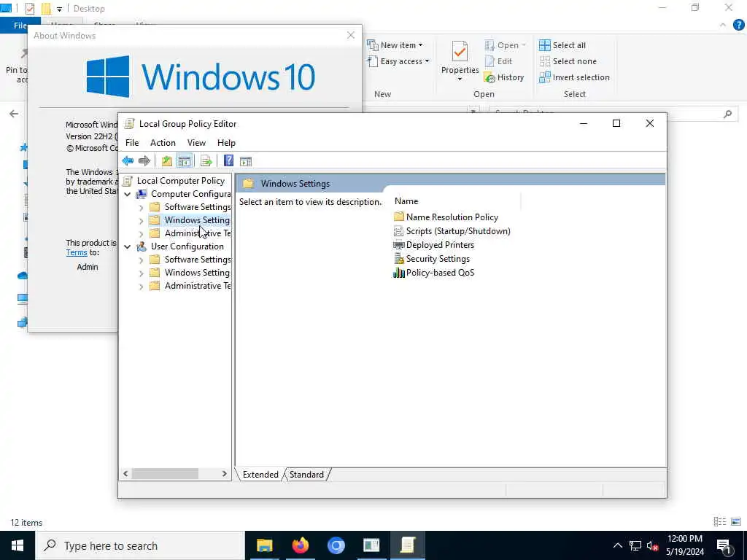The image size is (747, 560).
Task: Open Easy access dropdown in Explorer ribbon
Action: click(x=399, y=61)
